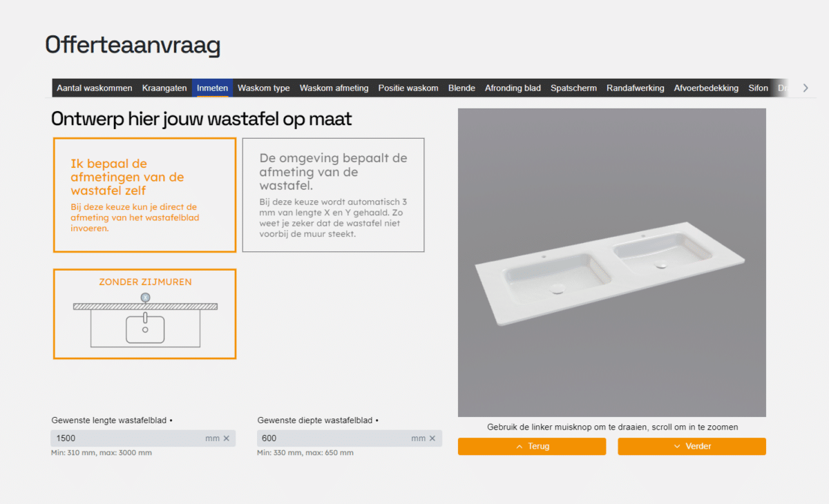Clear the length field with X icon
The width and height of the screenshot is (829, 504).
(x=226, y=438)
